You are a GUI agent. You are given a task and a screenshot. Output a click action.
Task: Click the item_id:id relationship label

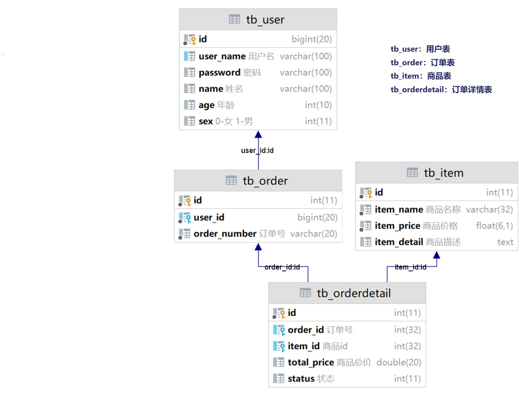pos(410,267)
